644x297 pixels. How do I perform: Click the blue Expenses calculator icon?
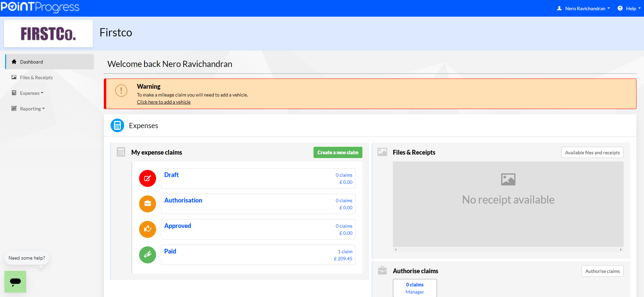click(117, 125)
